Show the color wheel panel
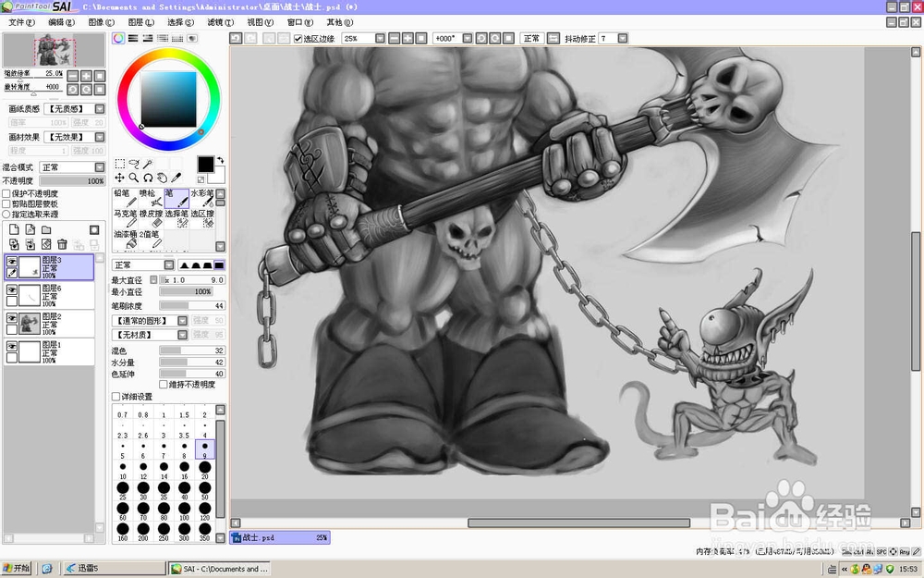This screenshot has width=924, height=578. [x=118, y=38]
